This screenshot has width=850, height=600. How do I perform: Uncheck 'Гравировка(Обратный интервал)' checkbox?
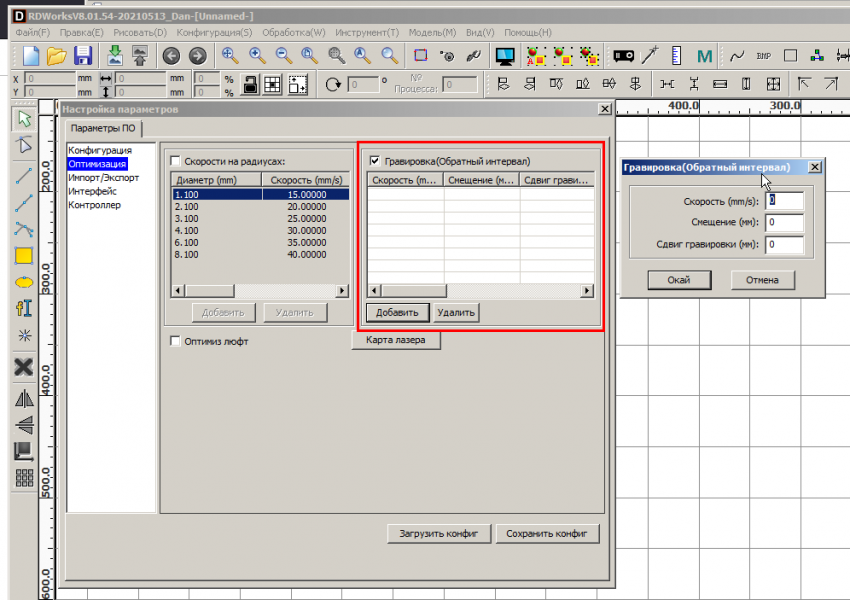(375, 161)
